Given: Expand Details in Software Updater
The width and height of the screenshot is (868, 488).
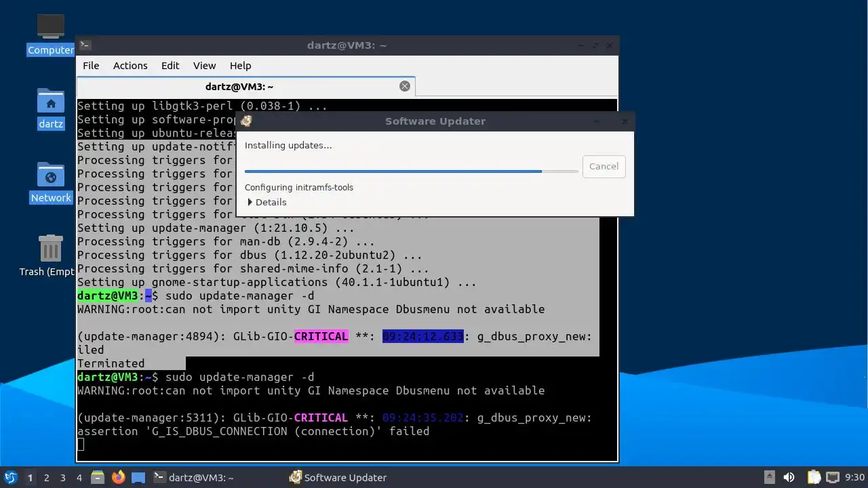Looking at the screenshot, I should (267, 202).
